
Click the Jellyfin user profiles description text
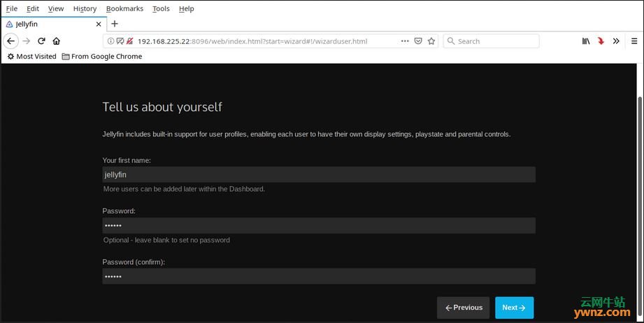pyautogui.click(x=306, y=134)
